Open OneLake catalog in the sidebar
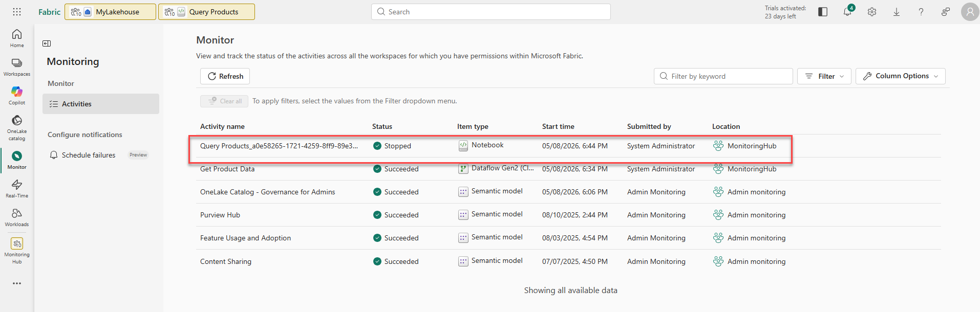The width and height of the screenshot is (980, 312). [17, 128]
